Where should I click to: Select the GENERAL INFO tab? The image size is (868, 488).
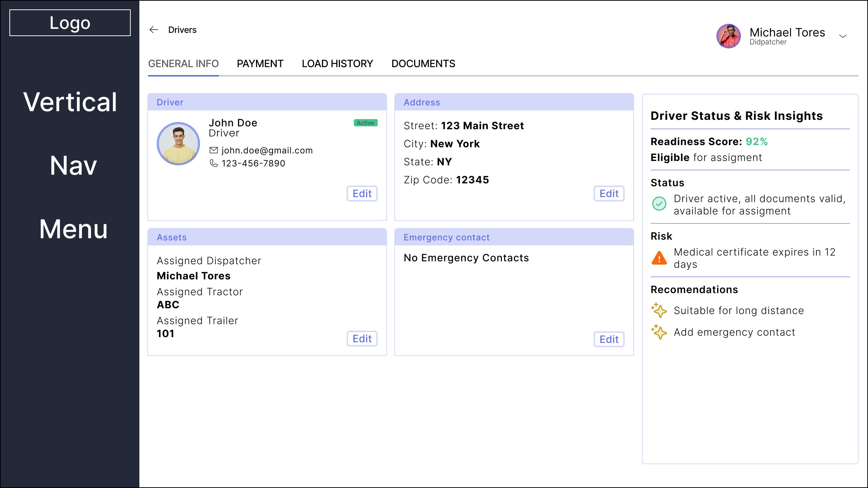point(183,64)
